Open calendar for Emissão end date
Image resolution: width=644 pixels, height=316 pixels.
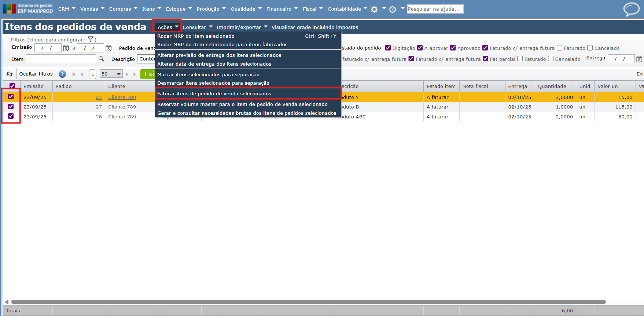pos(108,48)
